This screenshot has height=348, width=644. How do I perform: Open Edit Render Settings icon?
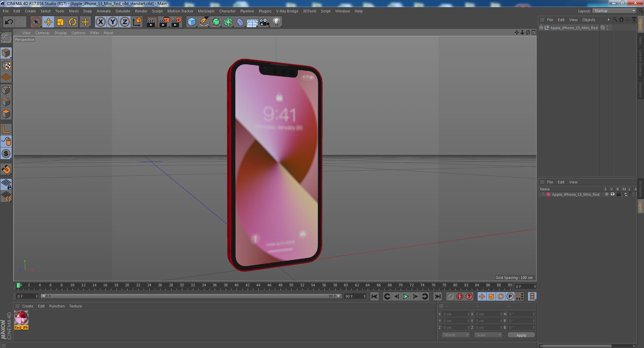pyautogui.click(x=176, y=22)
